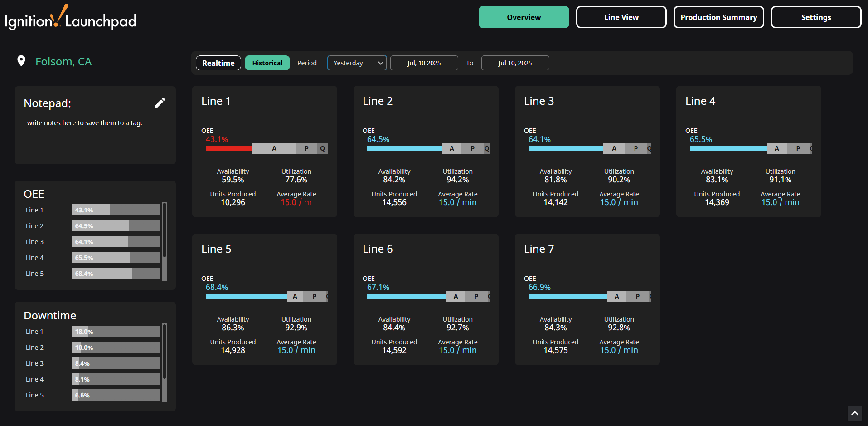Open the end date picker after To
This screenshot has width=868, height=426.
tap(515, 63)
